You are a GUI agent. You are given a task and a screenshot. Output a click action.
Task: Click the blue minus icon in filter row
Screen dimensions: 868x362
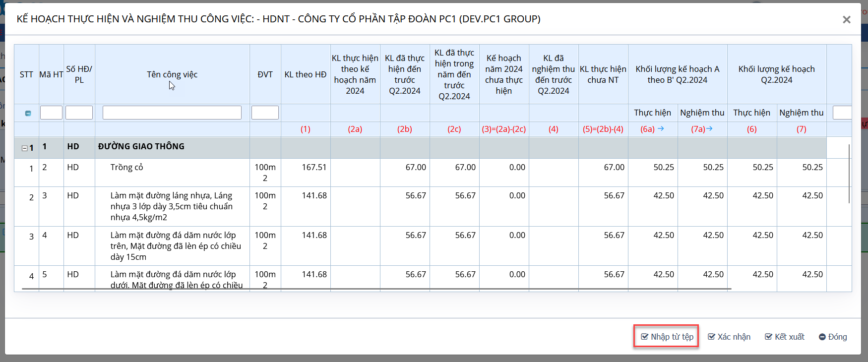28,113
